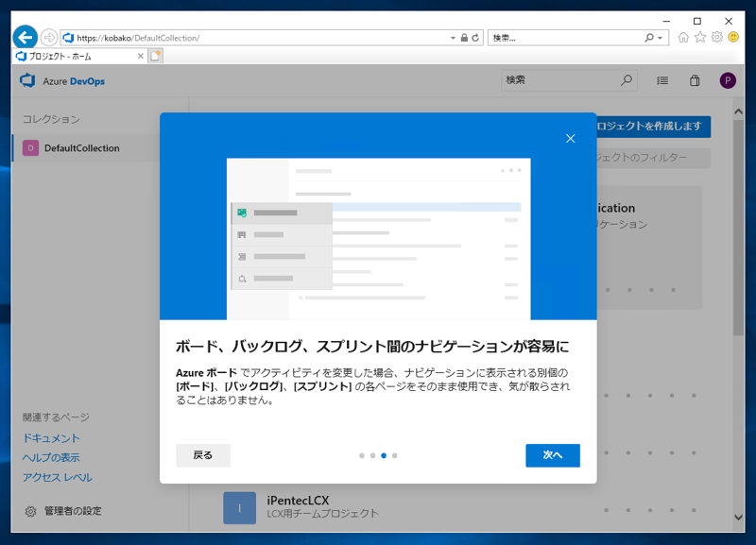Close the プロジェクト - ホーム tab
The image size is (756, 545).
coord(140,56)
